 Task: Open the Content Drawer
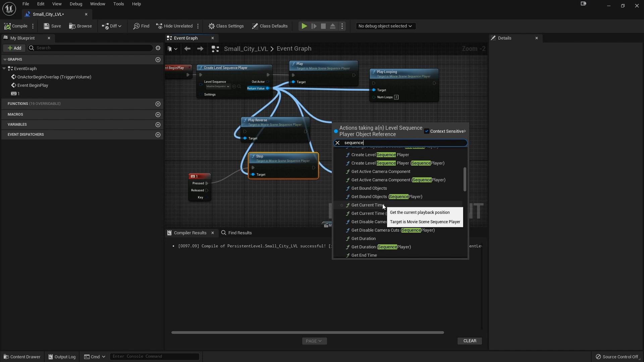coord(22,357)
